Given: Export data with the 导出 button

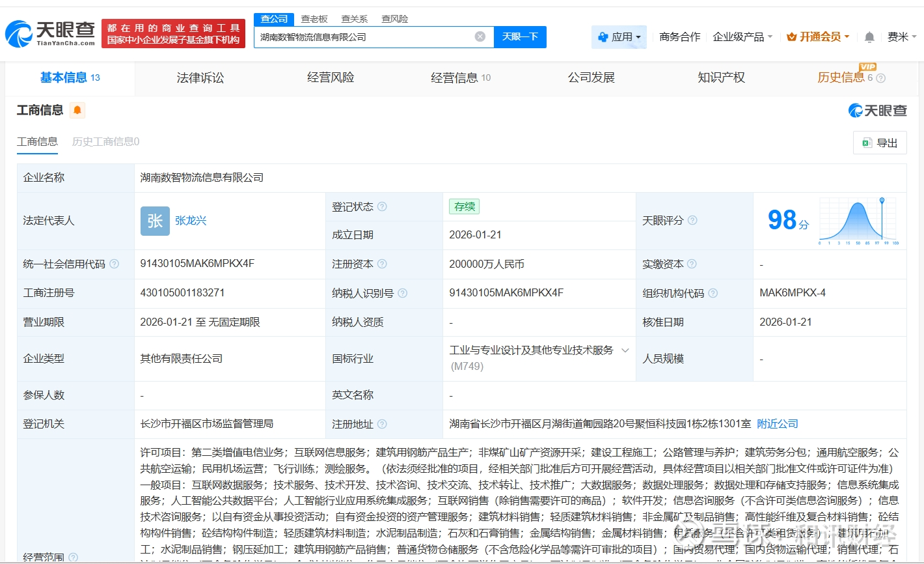Looking at the screenshot, I should point(880,143).
